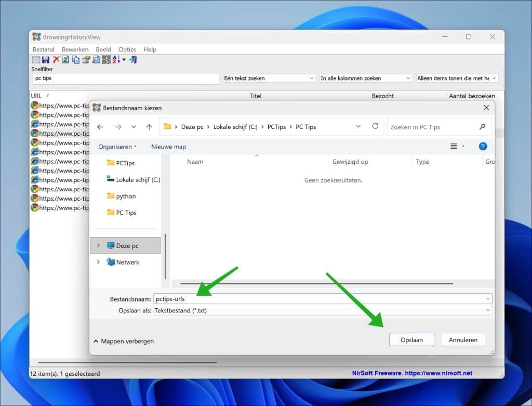This screenshot has height=406, width=532.
Task: Go back with the dialog's left arrow
Action: [100, 127]
